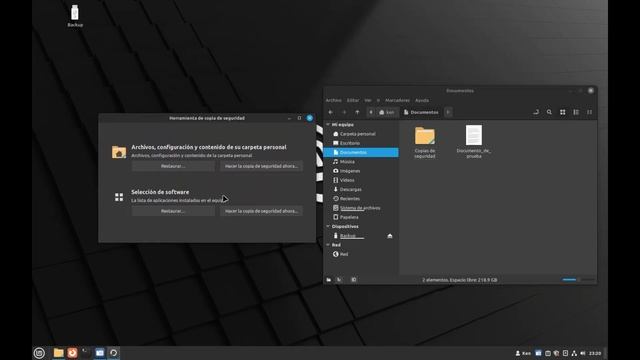Open Ver menu in file manager
The width and height of the screenshot is (640, 360).
tap(368, 100)
